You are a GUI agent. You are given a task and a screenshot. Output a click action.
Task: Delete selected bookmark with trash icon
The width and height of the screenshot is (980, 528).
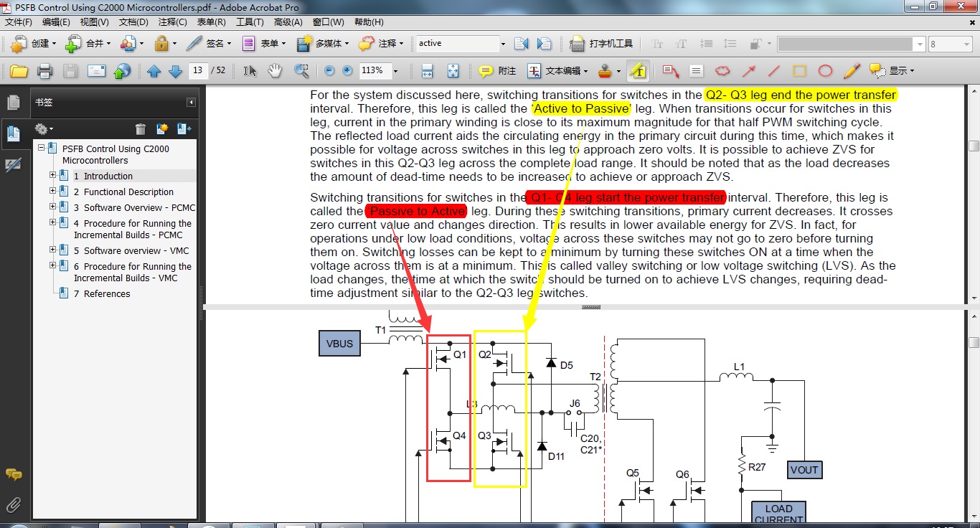(x=141, y=129)
